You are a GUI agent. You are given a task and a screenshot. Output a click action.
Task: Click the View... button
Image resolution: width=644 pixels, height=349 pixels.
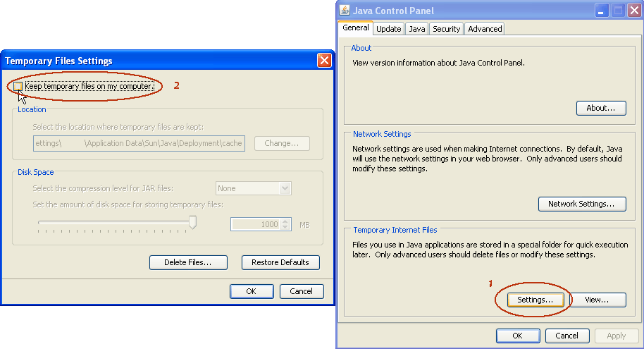pyautogui.click(x=597, y=300)
